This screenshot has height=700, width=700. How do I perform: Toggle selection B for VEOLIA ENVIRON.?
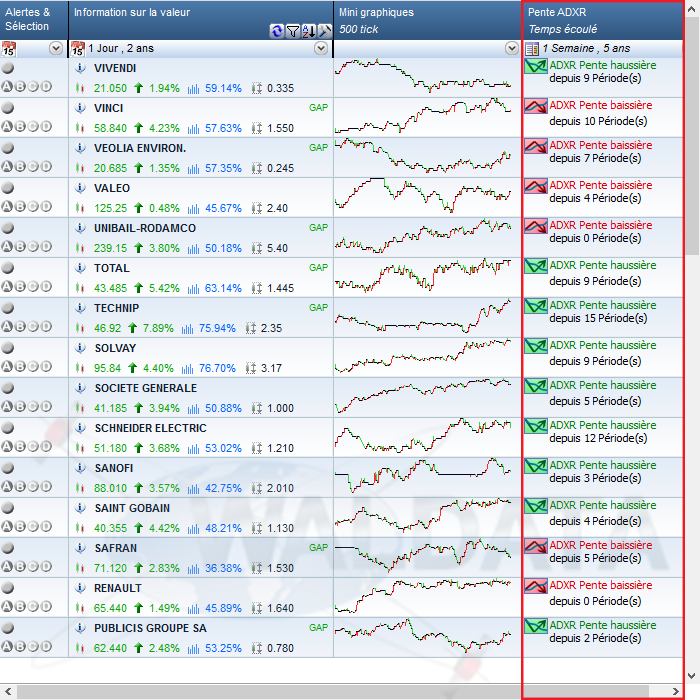click(20, 167)
